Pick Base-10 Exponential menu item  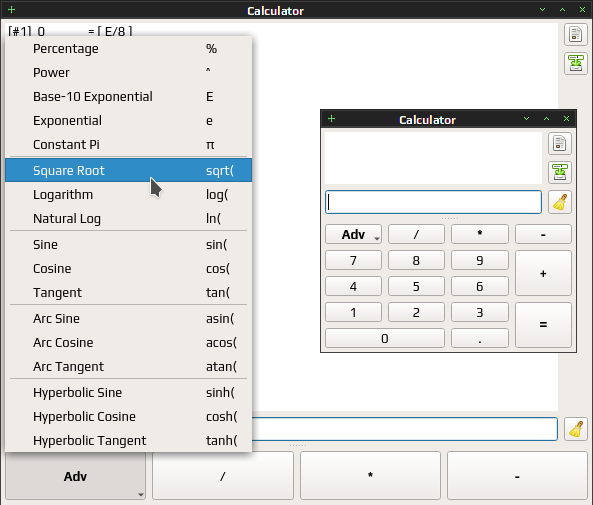point(128,96)
